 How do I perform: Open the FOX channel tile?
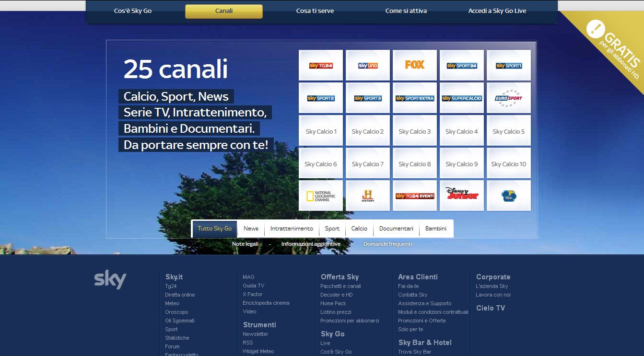[x=415, y=65]
